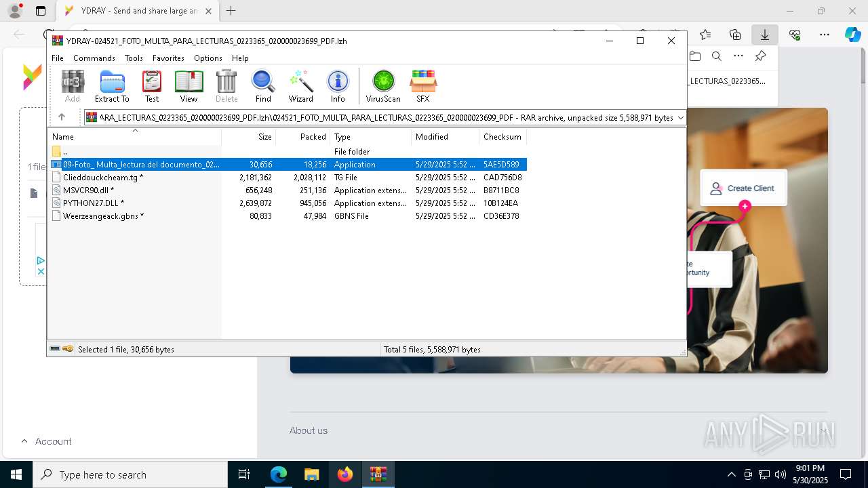
Task: Click the taskbar search box
Action: coord(130,474)
